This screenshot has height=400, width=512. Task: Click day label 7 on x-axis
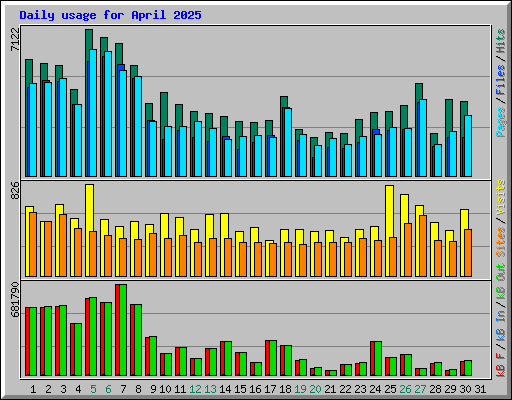[123, 389]
